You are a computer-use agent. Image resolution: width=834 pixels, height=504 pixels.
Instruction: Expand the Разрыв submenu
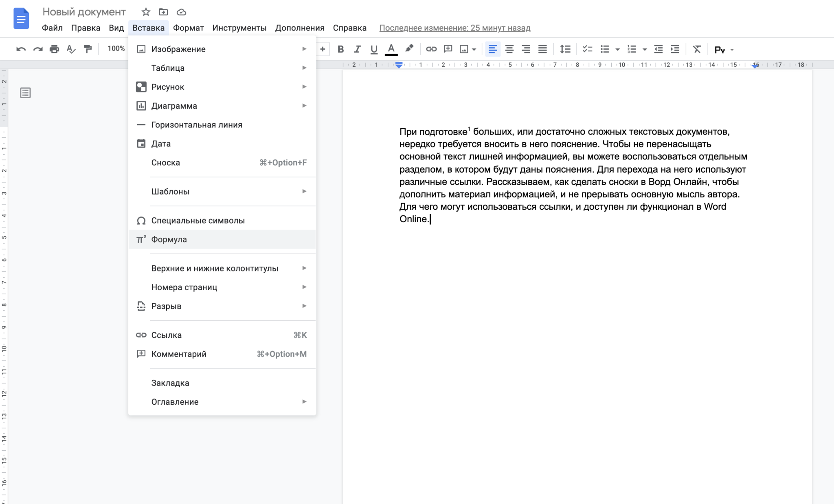coord(222,306)
